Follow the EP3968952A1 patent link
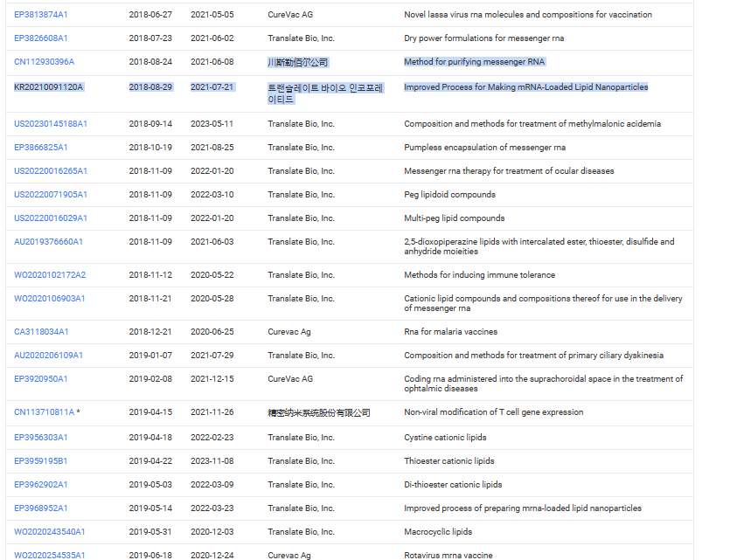 click(40, 508)
